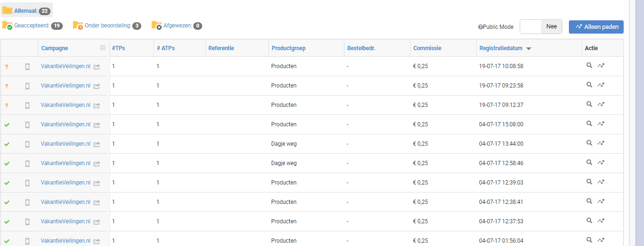644x246 pixels.
Task: Select the Allemaal folder showing 22
Action: [x=26, y=10]
